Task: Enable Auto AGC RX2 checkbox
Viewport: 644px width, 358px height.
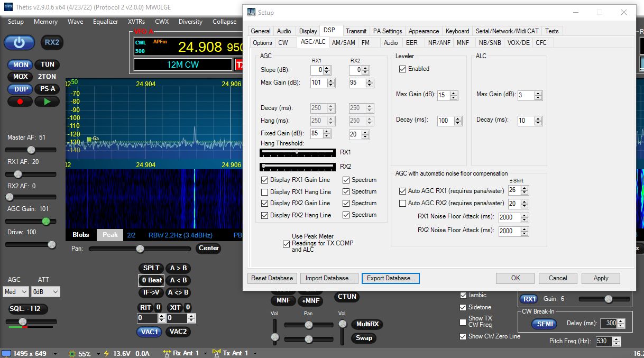Action: point(403,203)
